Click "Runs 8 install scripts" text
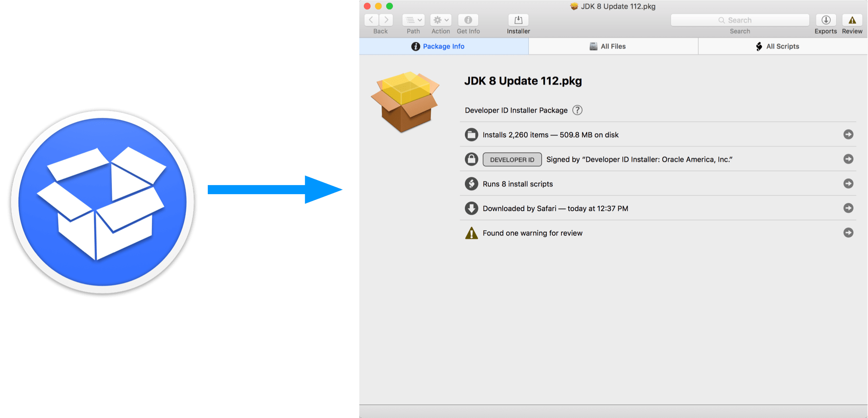This screenshot has width=868, height=418. 518,184
